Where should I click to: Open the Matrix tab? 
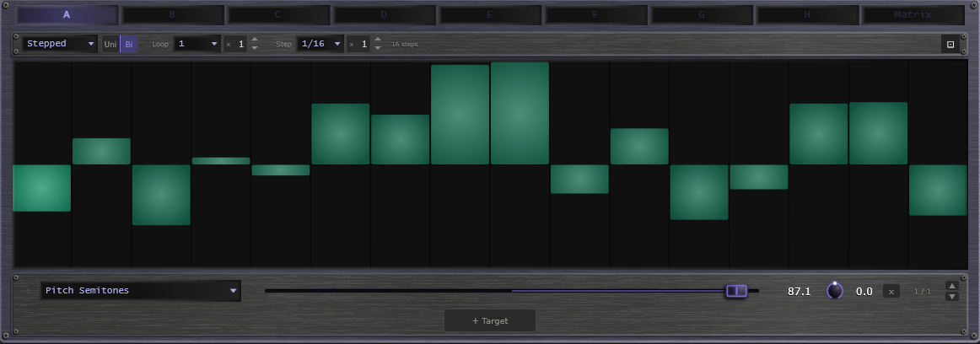(x=913, y=15)
